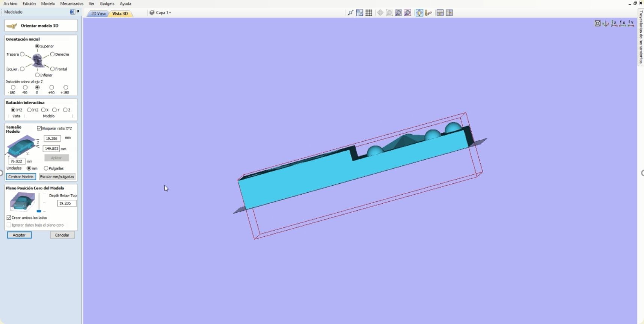Open the Capa 1 layer dropdown

163,12
